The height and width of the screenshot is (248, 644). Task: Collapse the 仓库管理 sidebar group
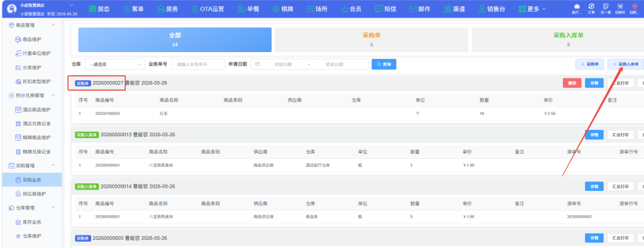coord(53,208)
